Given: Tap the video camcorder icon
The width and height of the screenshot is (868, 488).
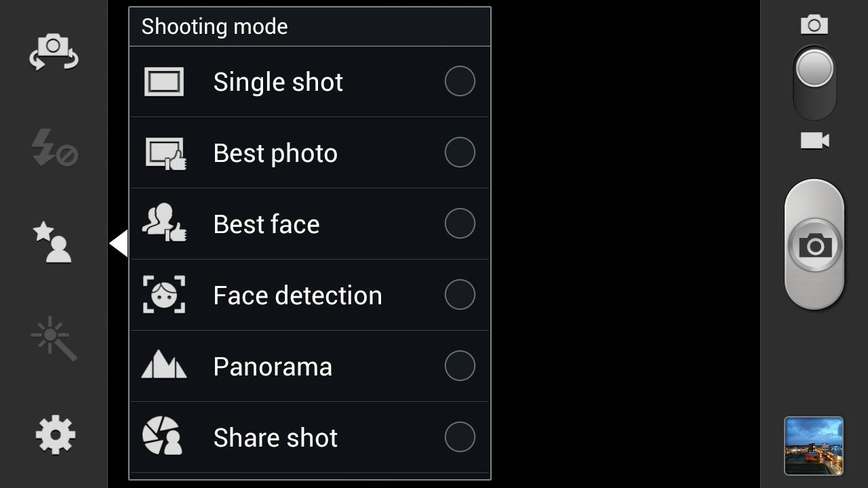Looking at the screenshot, I should (x=814, y=140).
